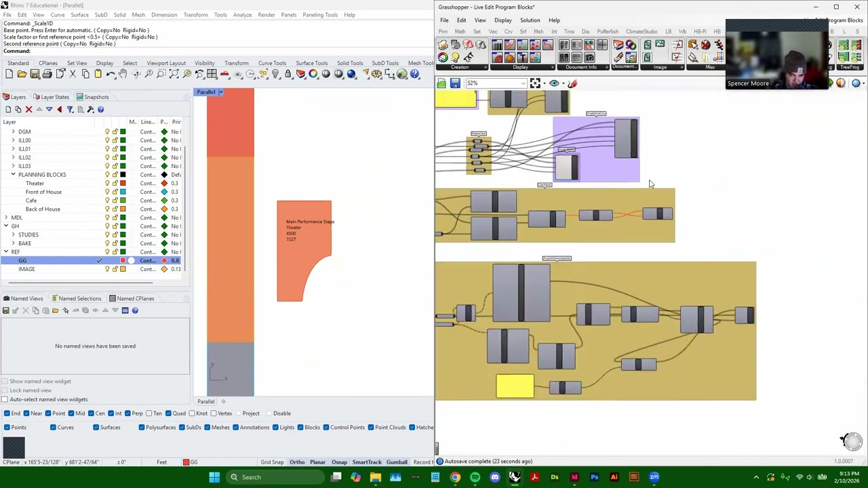This screenshot has height=488, width=868.
Task: Click the Grasshopper preview eye icon
Action: [554, 83]
